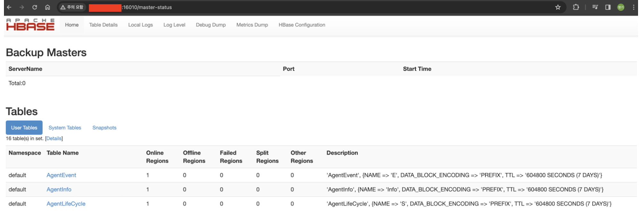Open Log Level page
This screenshot has height=218, width=644.
[174, 25]
